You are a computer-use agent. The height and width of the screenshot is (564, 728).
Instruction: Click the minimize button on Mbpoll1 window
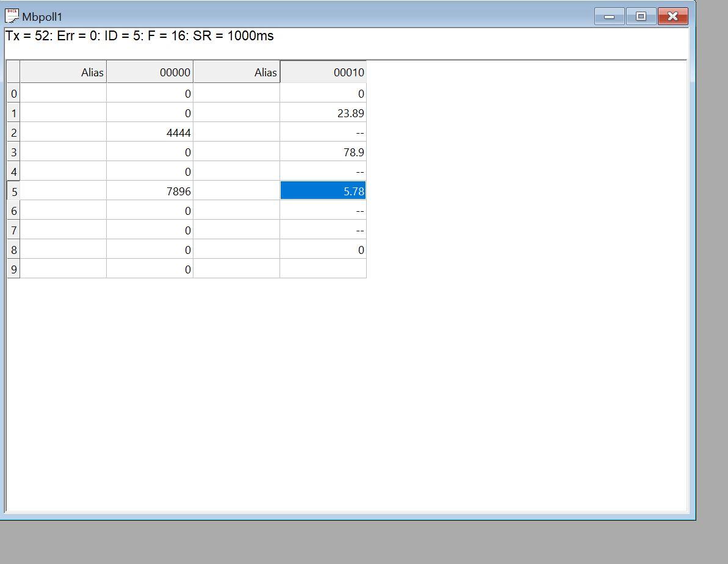click(x=608, y=16)
